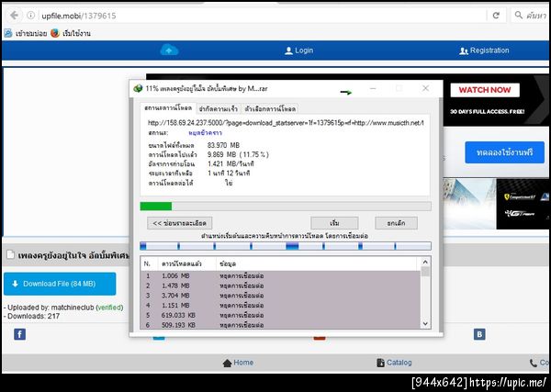Click the address bar URL upfile.mobi/1379615
The width and height of the screenshot is (551, 392).
click(x=79, y=16)
